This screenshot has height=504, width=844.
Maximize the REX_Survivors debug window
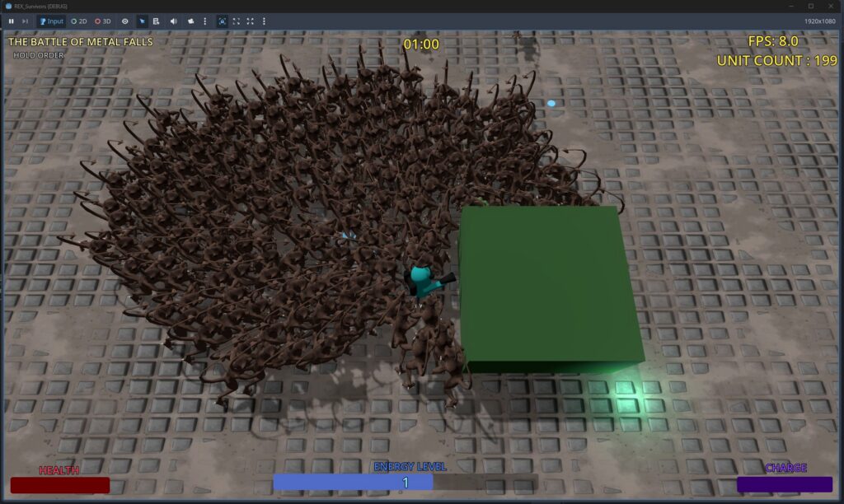[809, 6]
